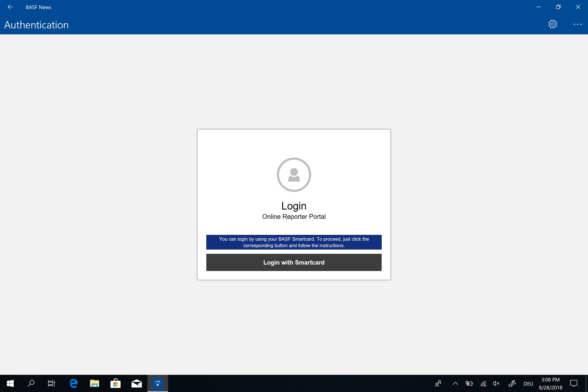588x392 pixels.
Task: Open the Start menu
Action: tap(10, 383)
